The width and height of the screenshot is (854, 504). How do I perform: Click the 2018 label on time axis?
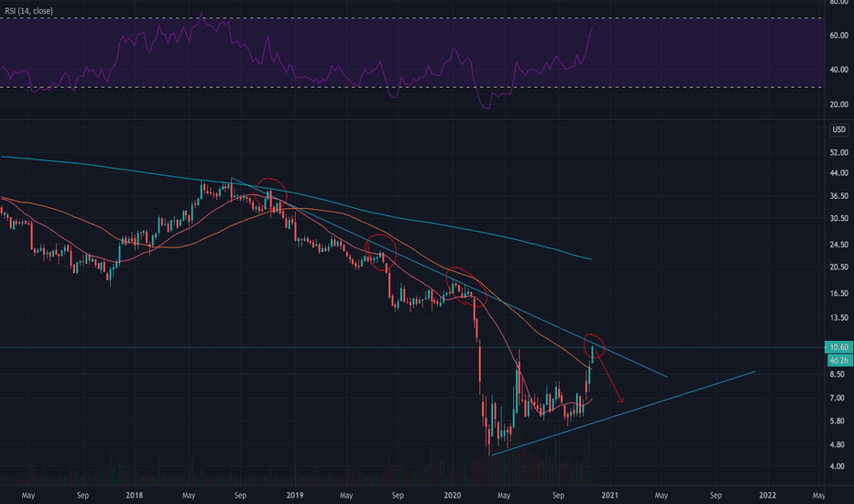pos(134,495)
